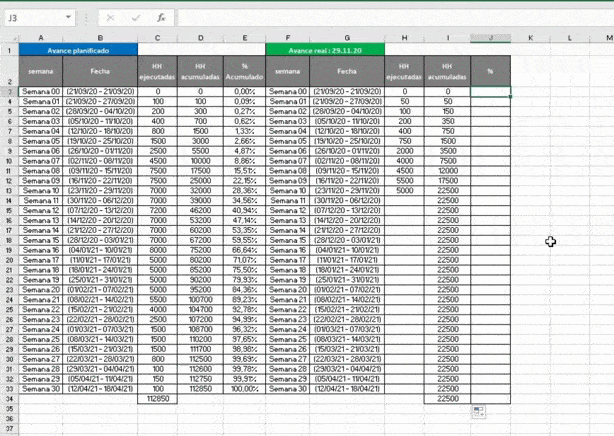Open the Name Box dropdown arrow
614x436 pixels.
click(x=68, y=17)
